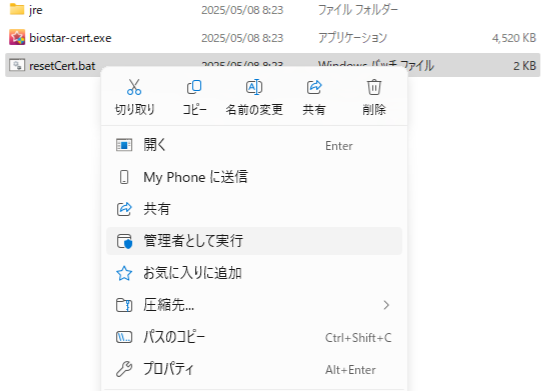Click the date of biostar-cert.exe
The image size is (544, 391).
pos(242,38)
